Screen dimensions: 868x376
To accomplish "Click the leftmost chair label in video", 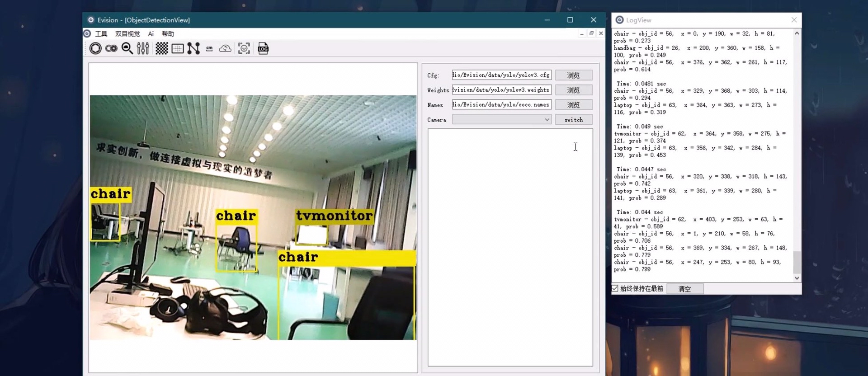I will [111, 194].
